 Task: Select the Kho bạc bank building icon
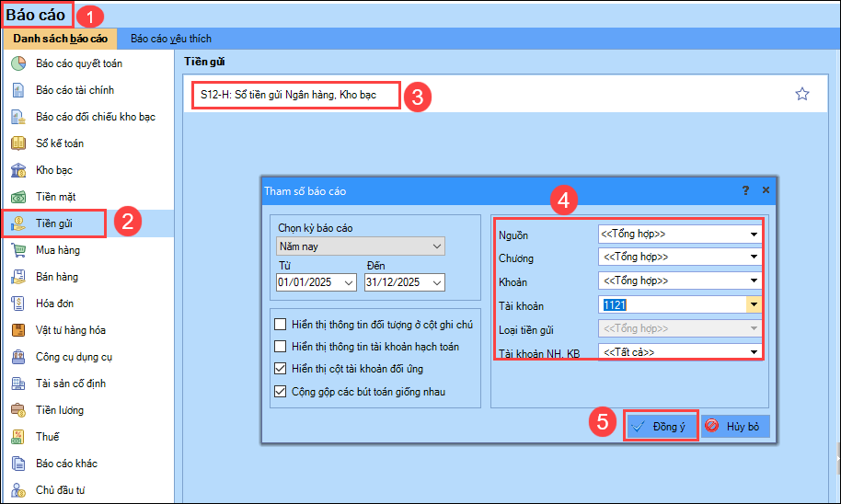coord(17,170)
